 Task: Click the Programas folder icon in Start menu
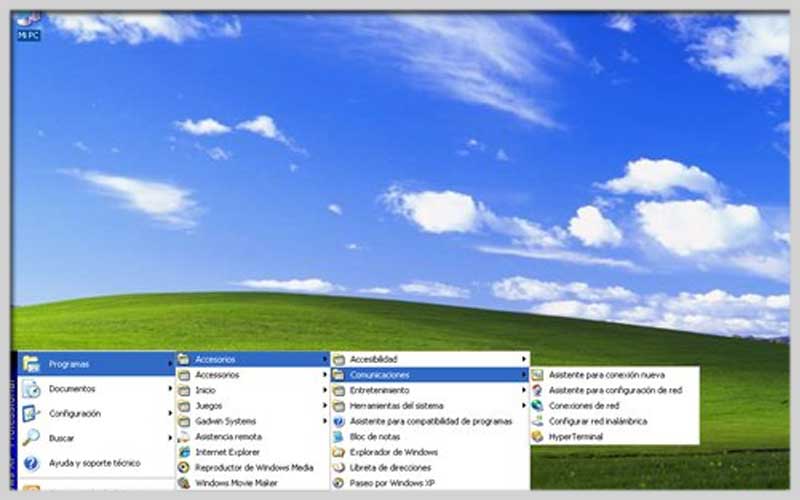click(x=31, y=364)
